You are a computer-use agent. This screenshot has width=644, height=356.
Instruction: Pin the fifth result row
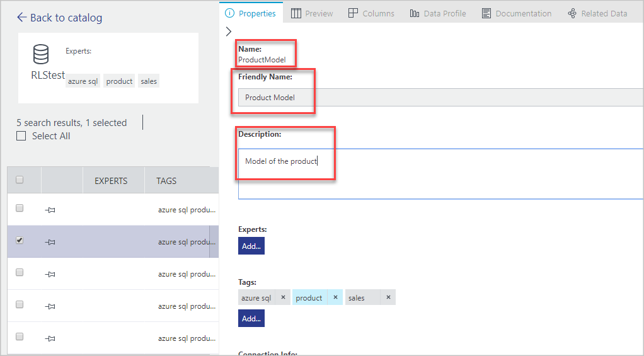pyautogui.click(x=50, y=338)
